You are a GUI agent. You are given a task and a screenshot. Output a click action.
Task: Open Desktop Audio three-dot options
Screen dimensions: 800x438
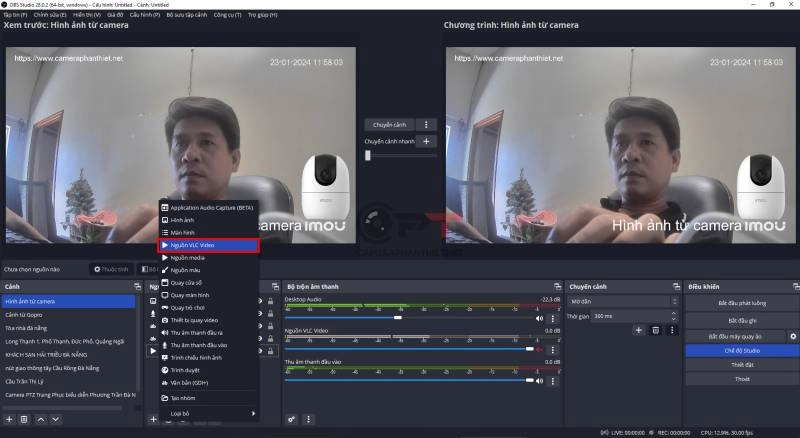pyautogui.click(x=553, y=319)
